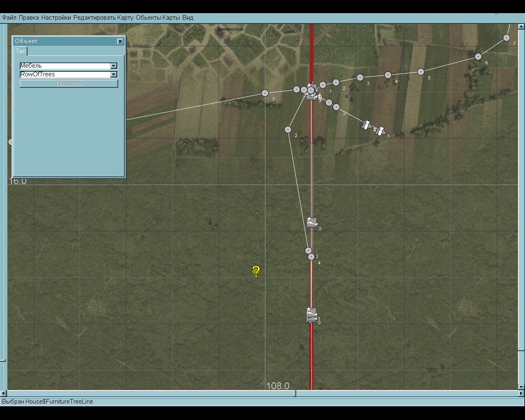Click the horizontal scrollbar thumb
Viewport: 525px width, 420px height.
(294, 394)
